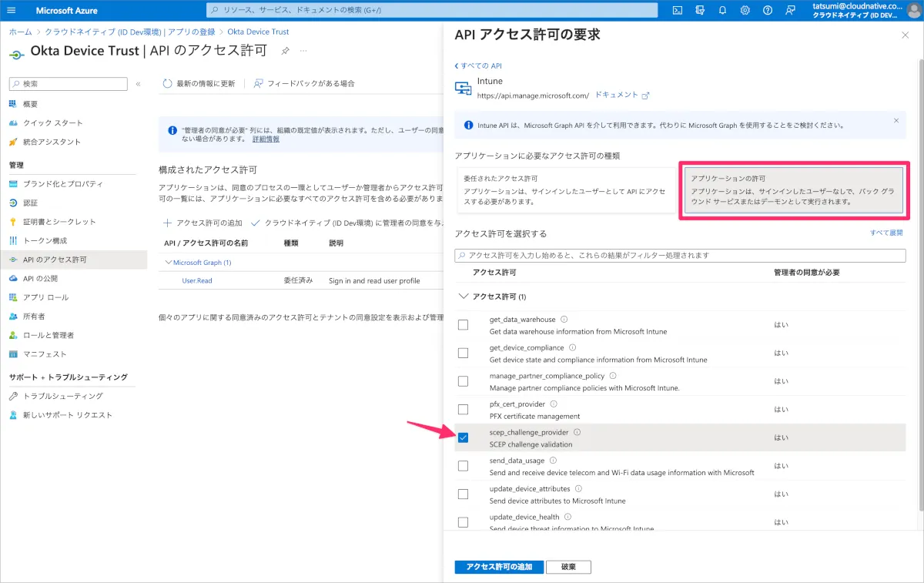The image size is (924, 583).
Task: Click 最新の情報に更新 refresh button
Action: pos(199,83)
